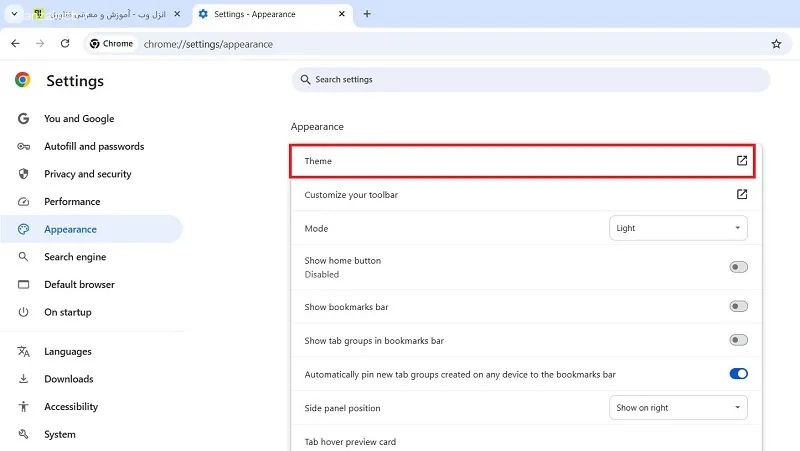Click the Accessibility person icon
Image resolution: width=800 pixels, height=451 pixels.
click(x=23, y=407)
